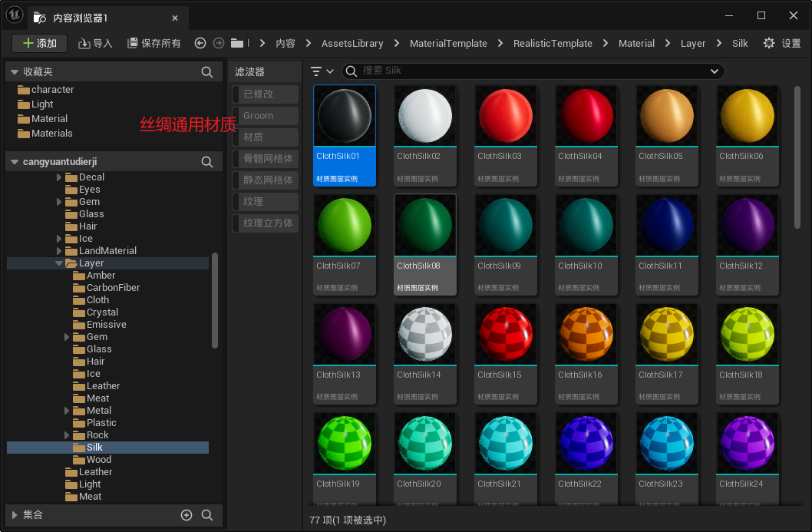Click the add collection plus icon

186,515
